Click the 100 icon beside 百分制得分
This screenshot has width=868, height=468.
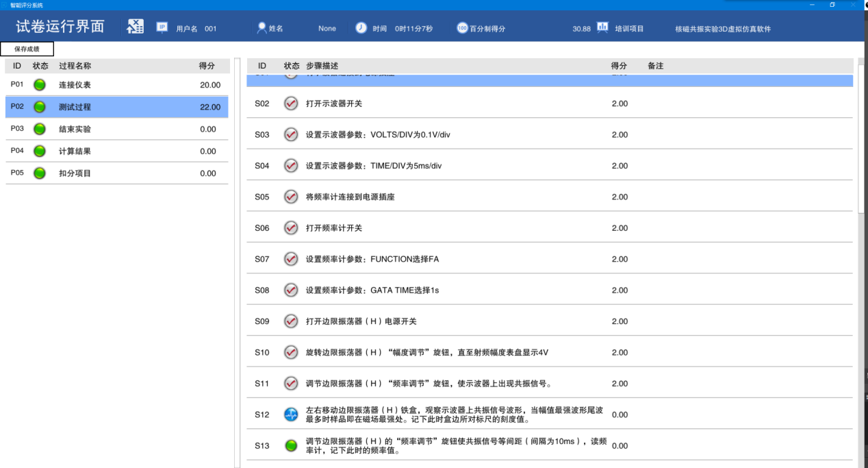tap(462, 28)
